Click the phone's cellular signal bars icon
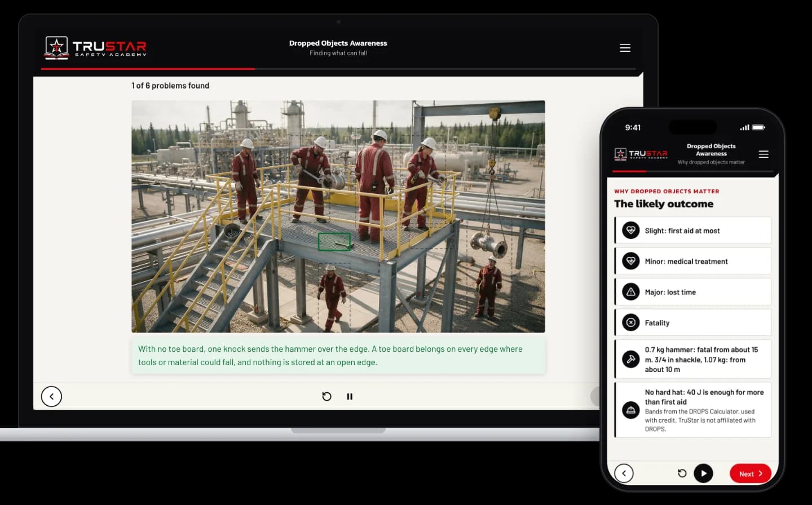812x505 pixels. (745, 127)
